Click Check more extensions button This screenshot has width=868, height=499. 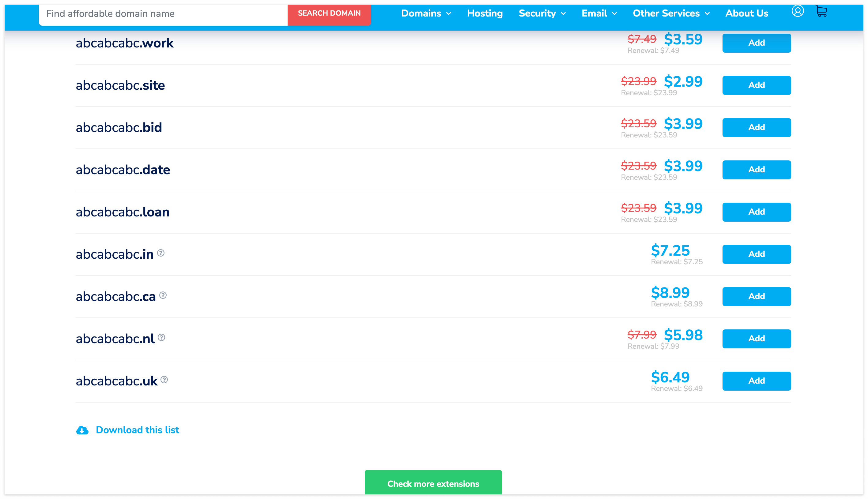click(433, 483)
